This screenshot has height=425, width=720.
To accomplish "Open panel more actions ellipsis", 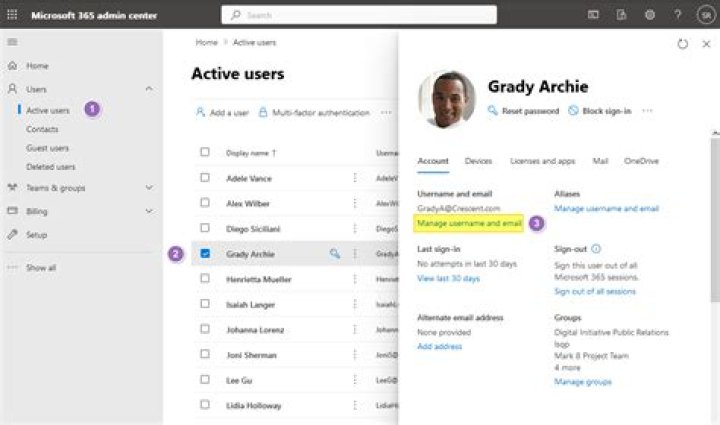I will click(647, 111).
